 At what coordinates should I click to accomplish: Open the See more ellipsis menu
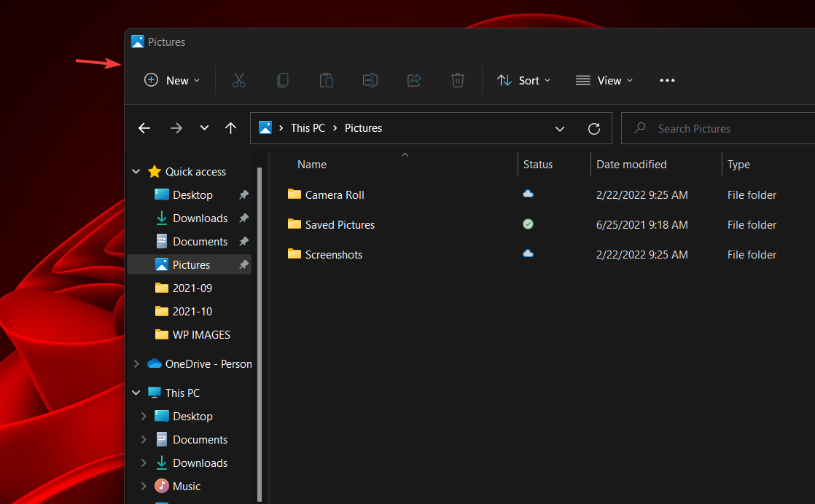(666, 80)
